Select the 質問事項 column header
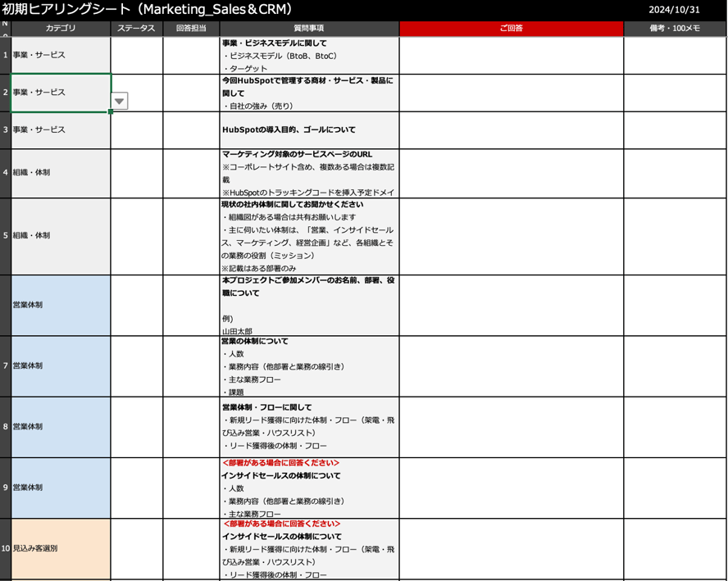This screenshot has height=581, width=728. tap(309, 29)
